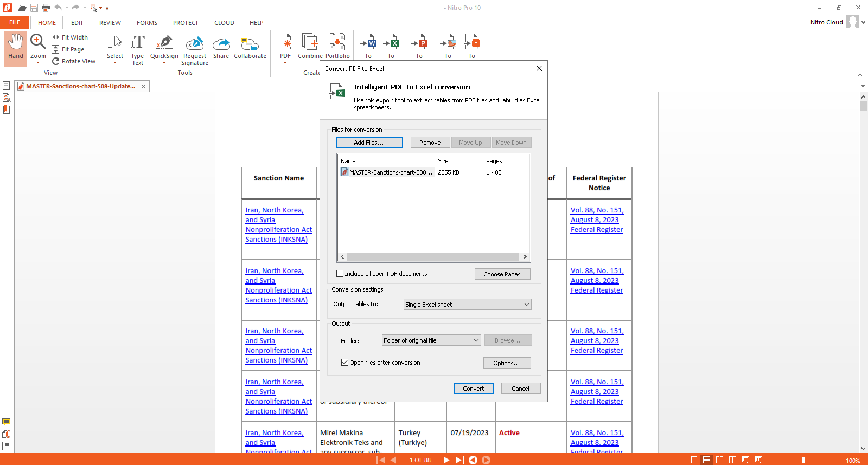Switch to the PROTECT ribbon tab
Image resolution: width=868 pixels, height=465 pixels.
pos(186,23)
